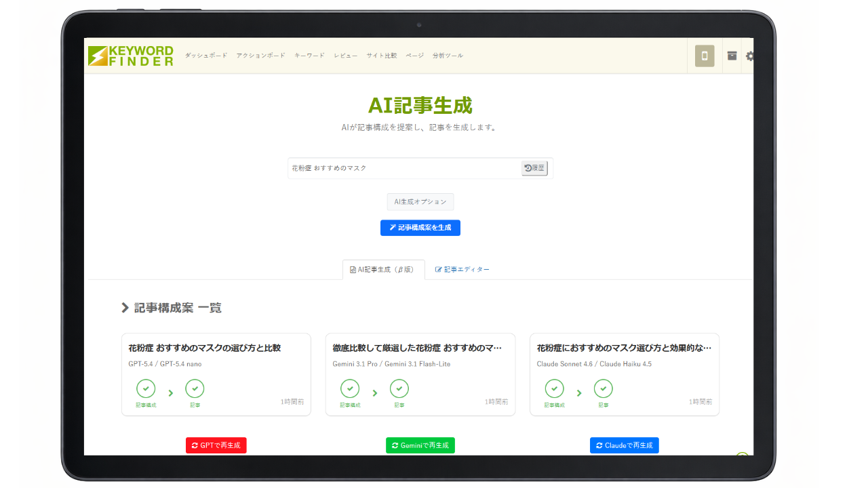Click the Gemini card 記事 checkmark circle
Viewport: 868px width, 488px height.
point(399,388)
